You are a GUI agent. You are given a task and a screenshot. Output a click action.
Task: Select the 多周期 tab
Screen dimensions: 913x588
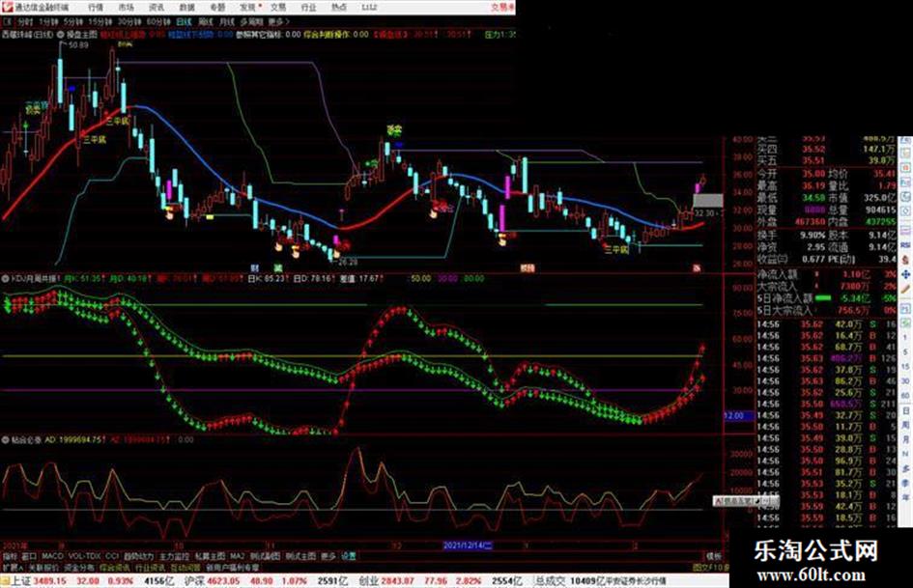251,21
